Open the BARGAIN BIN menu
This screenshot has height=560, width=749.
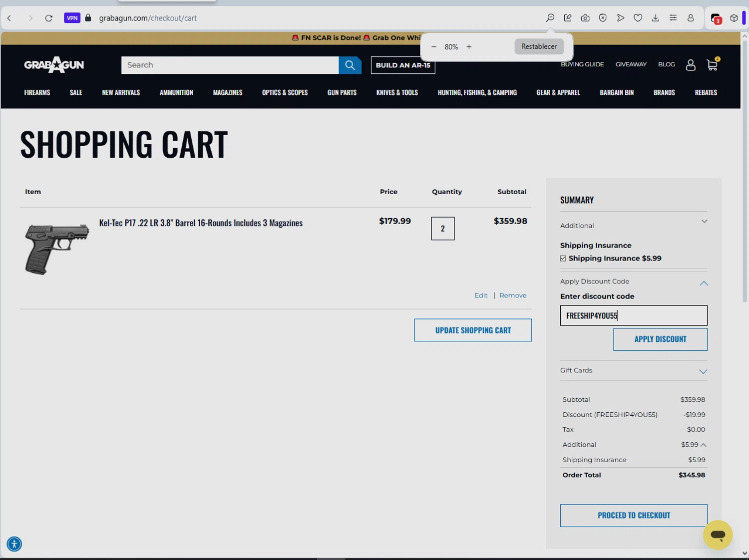(x=617, y=92)
